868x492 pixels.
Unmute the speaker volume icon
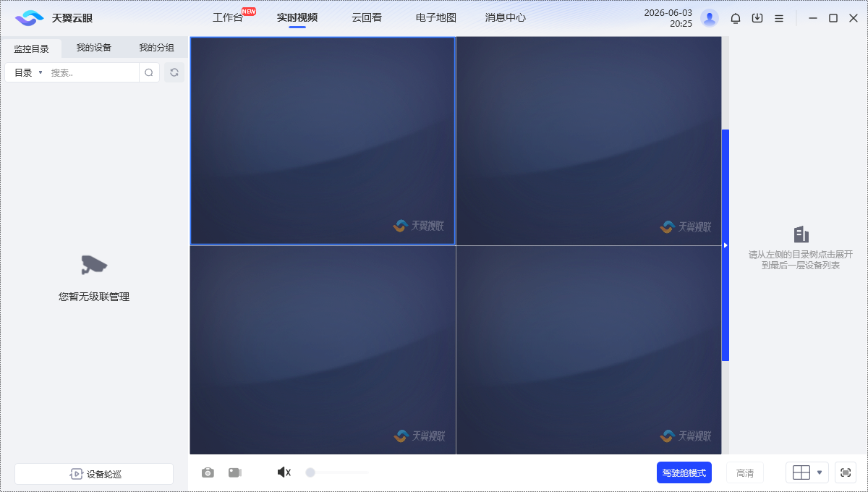(x=284, y=472)
